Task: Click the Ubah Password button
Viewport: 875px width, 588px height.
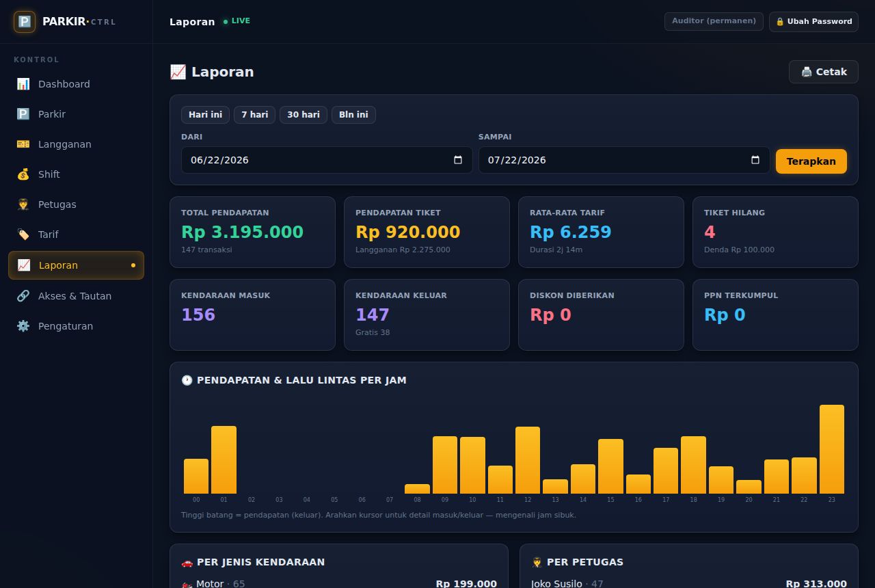Action: (x=813, y=21)
